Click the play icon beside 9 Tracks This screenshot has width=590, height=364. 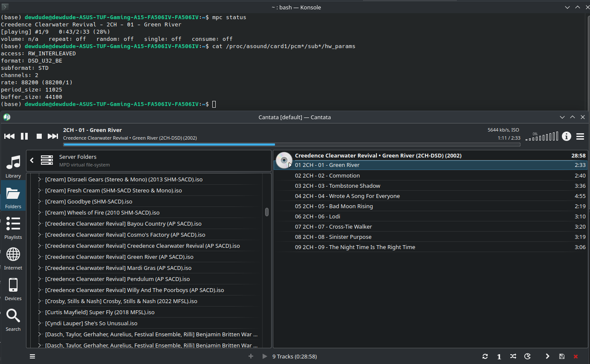(x=265, y=356)
